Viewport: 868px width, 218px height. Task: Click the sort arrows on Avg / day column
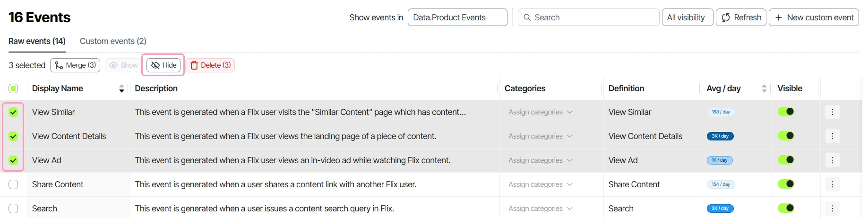(x=764, y=88)
